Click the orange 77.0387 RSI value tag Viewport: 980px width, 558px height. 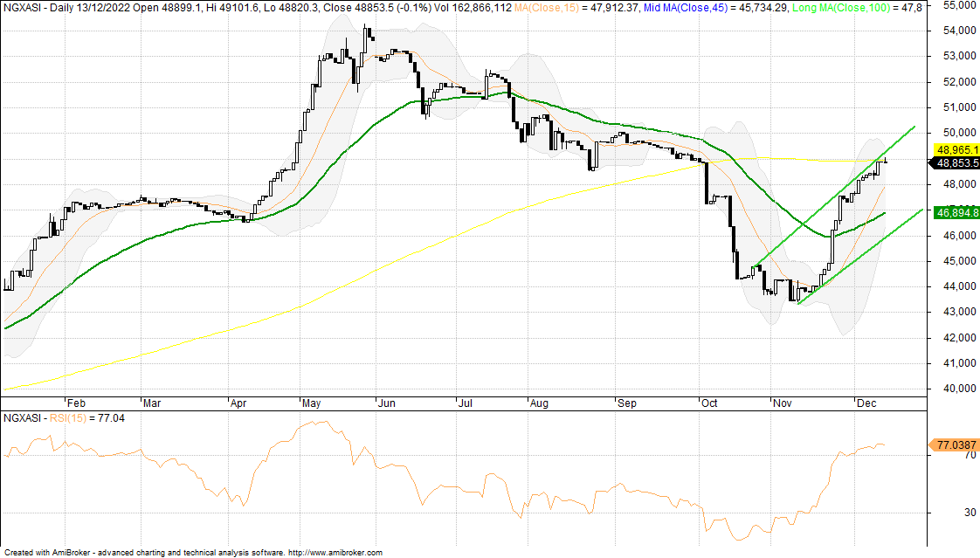(x=955, y=444)
